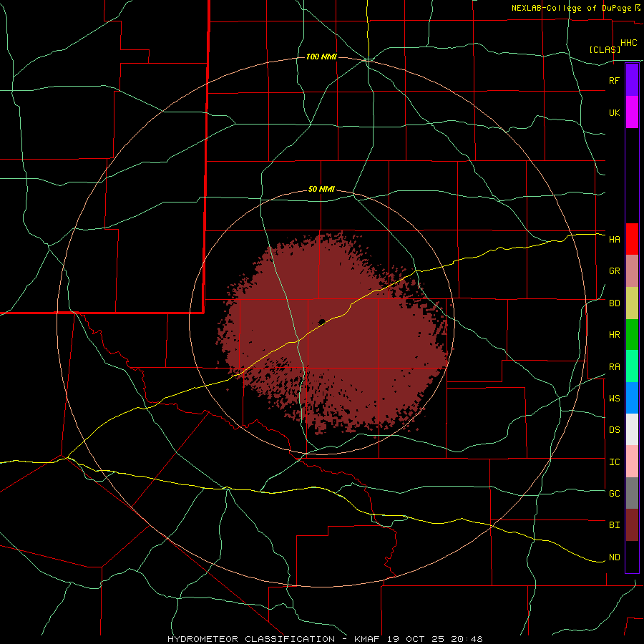The width and height of the screenshot is (644, 644).
Task: Click the [CLAS] units label
Action: 605,49
